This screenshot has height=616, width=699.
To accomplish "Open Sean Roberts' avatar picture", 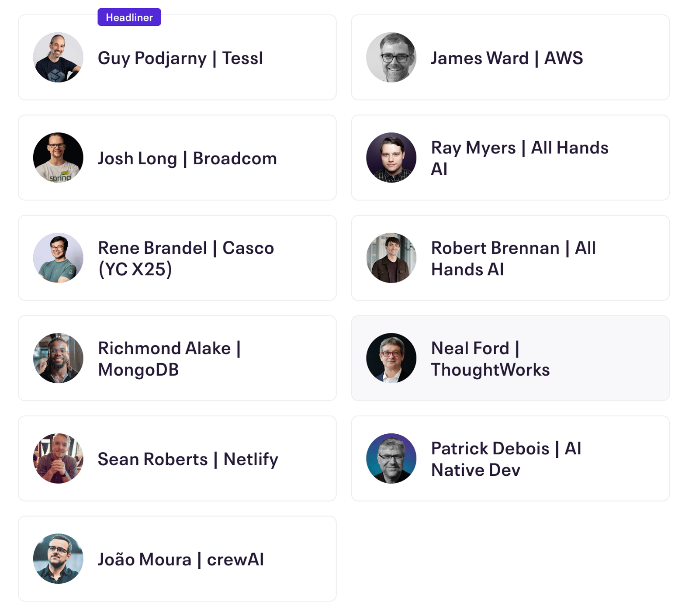I will [58, 458].
